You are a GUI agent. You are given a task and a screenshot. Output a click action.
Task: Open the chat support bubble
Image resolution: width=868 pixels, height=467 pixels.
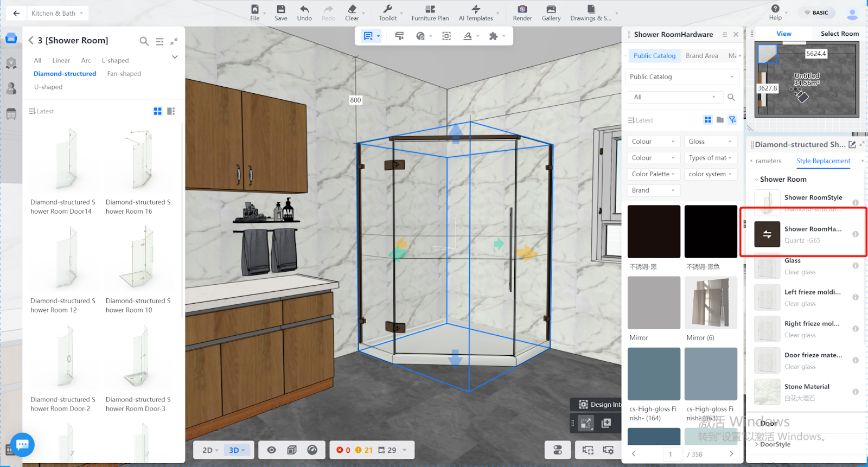(22, 445)
